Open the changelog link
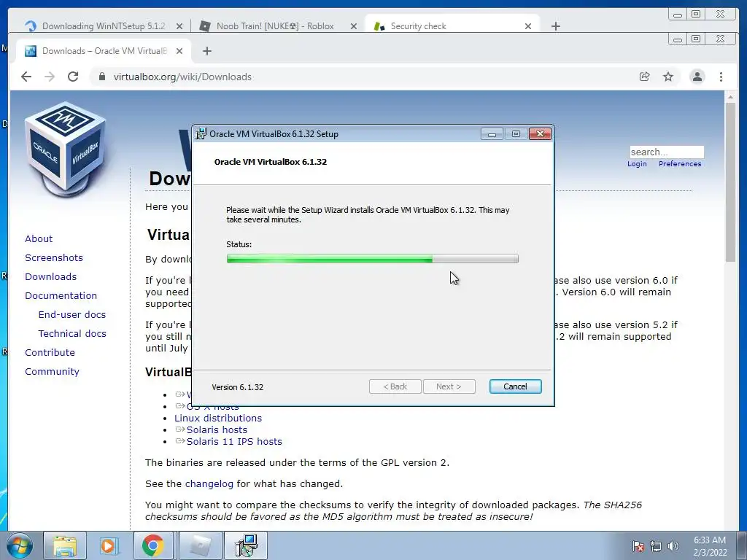This screenshot has width=747, height=560. tap(209, 484)
